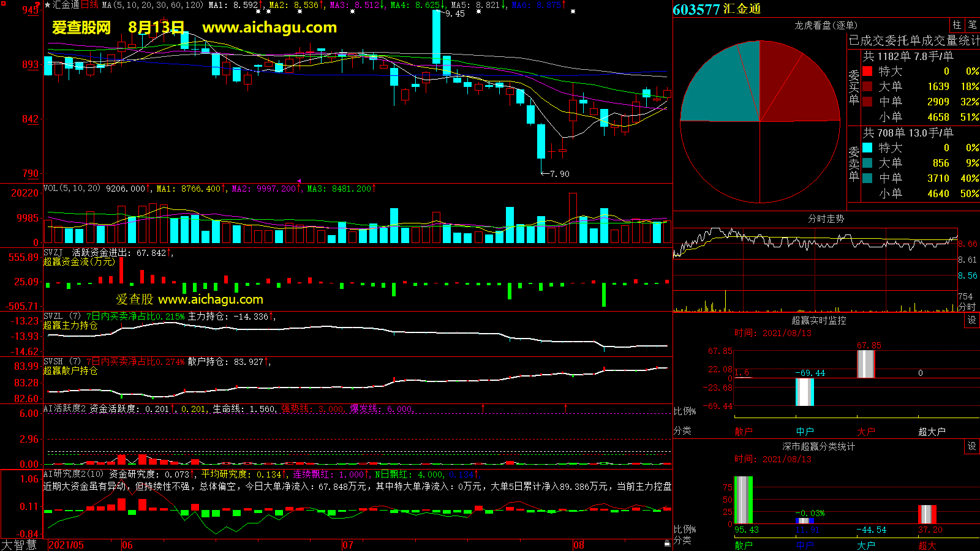This screenshot has height=551, width=980.
Task: Select the 龙虎看盘(逐单) panel title
Action: pos(826,25)
